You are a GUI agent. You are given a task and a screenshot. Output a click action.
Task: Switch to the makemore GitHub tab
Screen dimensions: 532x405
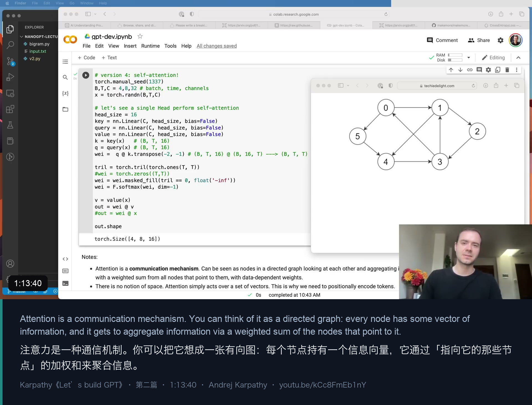[x=451, y=25]
